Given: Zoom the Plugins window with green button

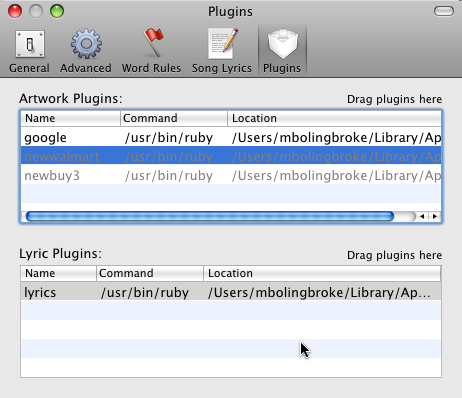Looking at the screenshot, I should [x=57, y=11].
